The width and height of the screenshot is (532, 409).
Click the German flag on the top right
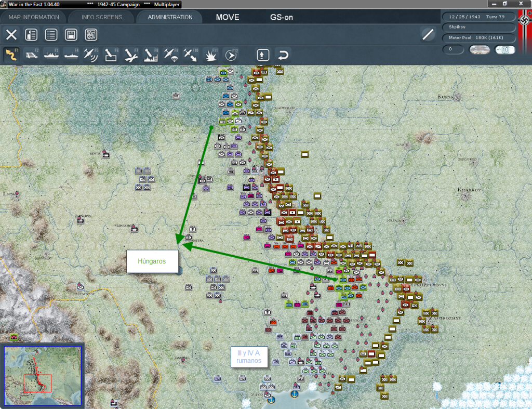coord(525,32)
